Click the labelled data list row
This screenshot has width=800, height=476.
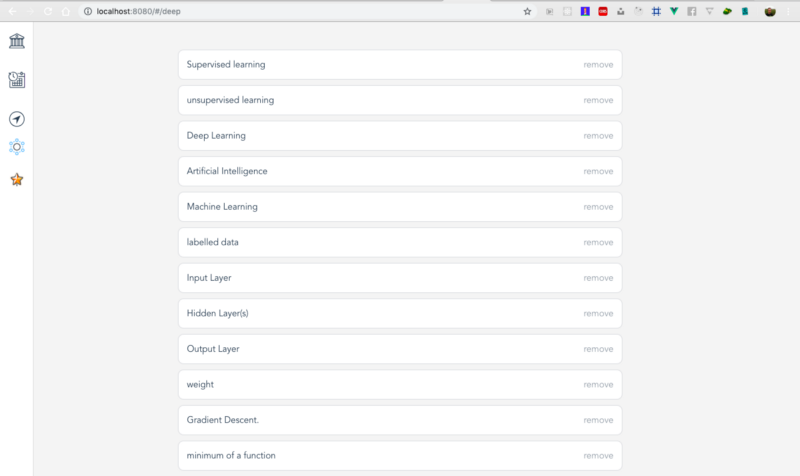click(380, 242)
